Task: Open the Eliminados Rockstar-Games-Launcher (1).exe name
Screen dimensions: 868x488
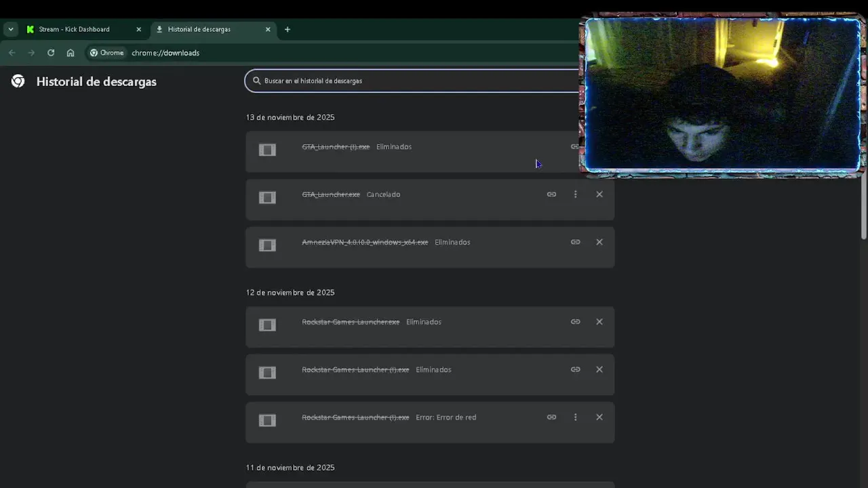Action: tap(355, 369)
